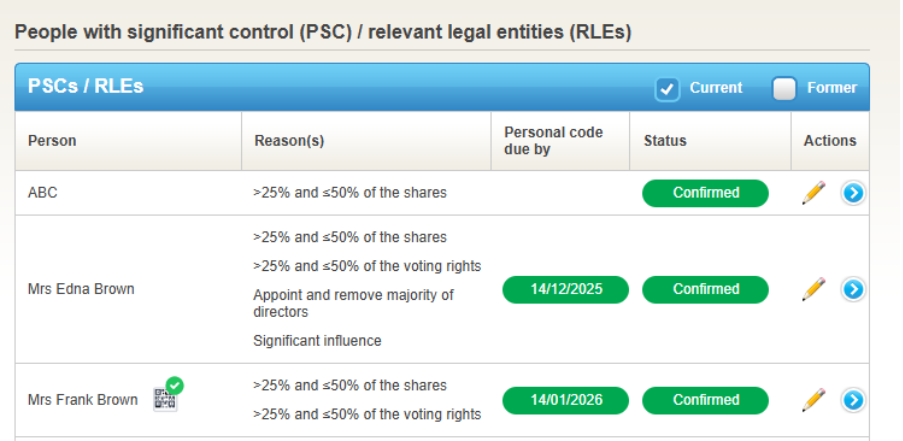Tick the Former checkbox
The image size is (903, 441).
point(784,89)
